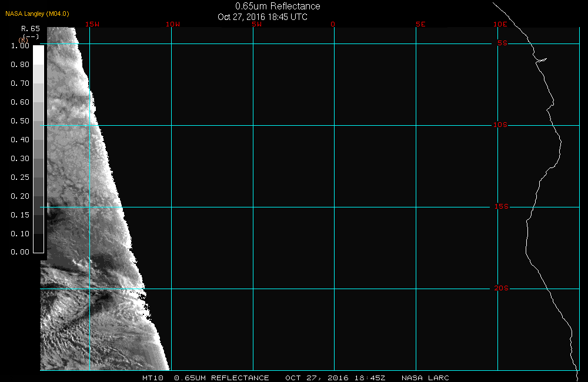
Task: Click the 5W longitude label
Action: pyautogui.click(x=256, y=24)
